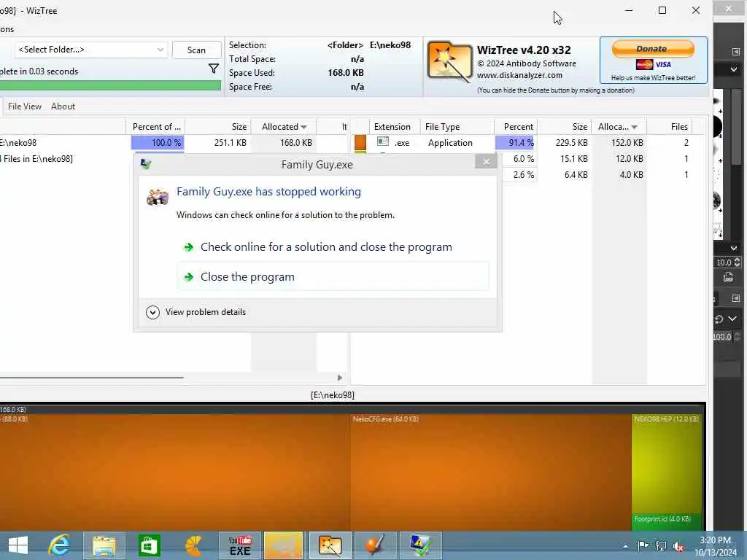Maximize the WizTree window

pos(662,10)
